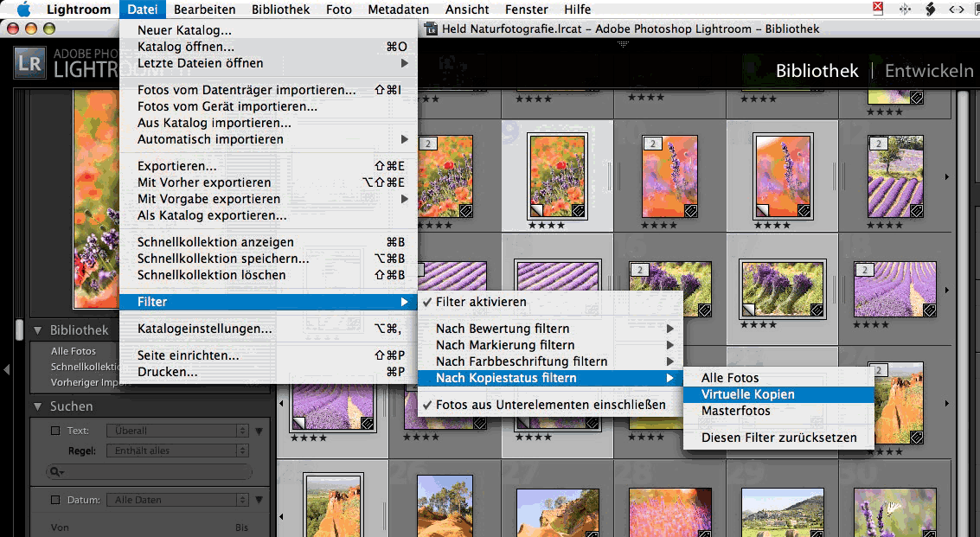Viewport: 980px width, 537px height.
Task: Collapse the Suchen panel triangle
Action: pyautogui.click(x=38, y=406)
